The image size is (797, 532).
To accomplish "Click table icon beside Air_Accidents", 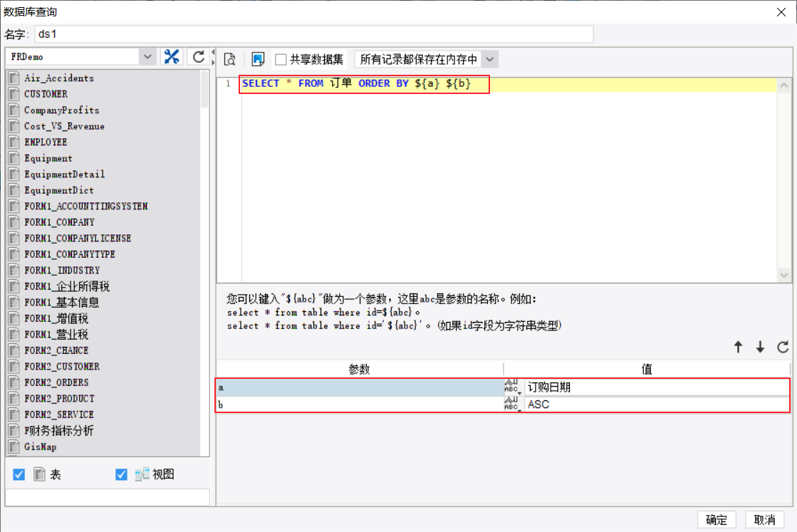I will [14, 78].
